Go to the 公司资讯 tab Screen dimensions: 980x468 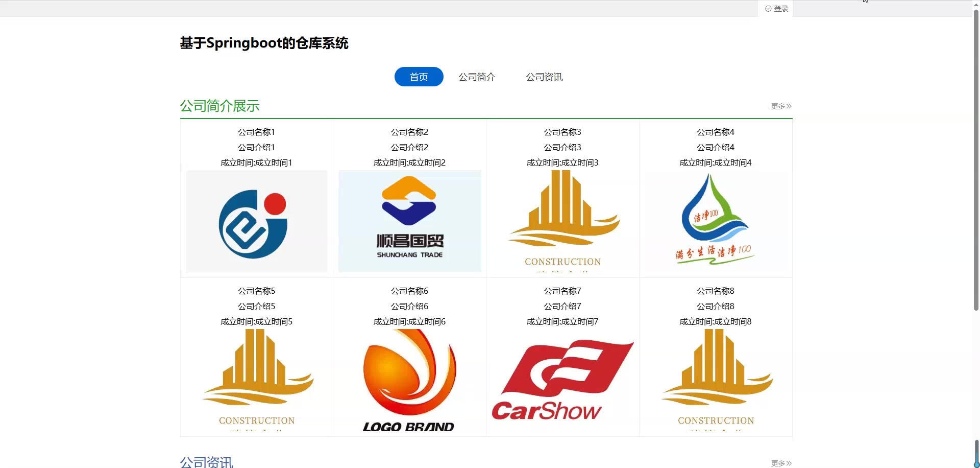click(544, 77)
